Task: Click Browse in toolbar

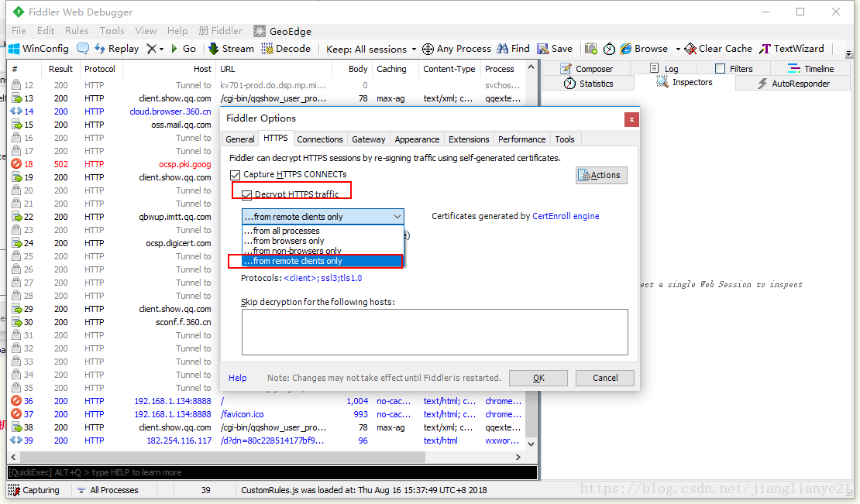Action: pos(644,49)
